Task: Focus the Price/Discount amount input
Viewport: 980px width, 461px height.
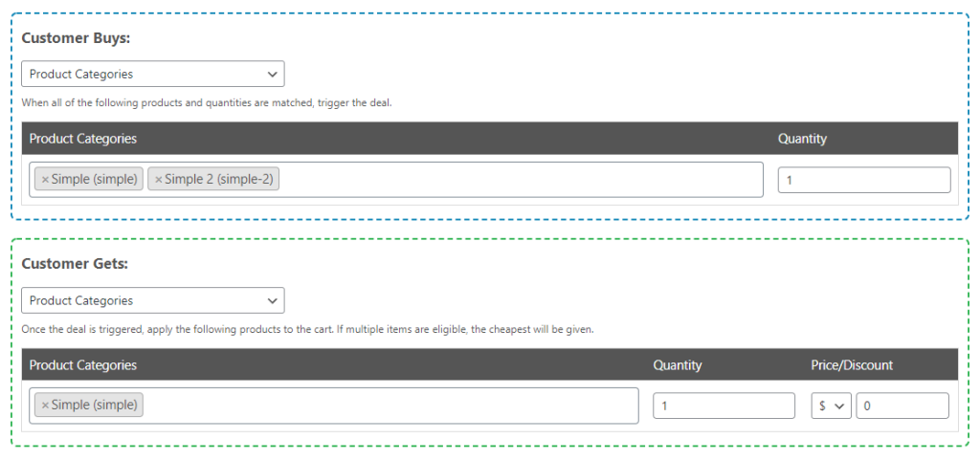Action: [x=902, y=406]
